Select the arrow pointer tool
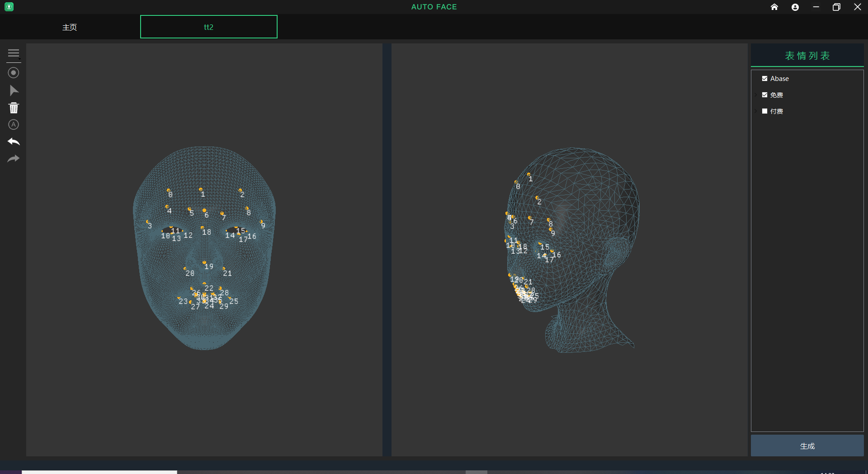The image size is (868, 474). click(14, 90)
